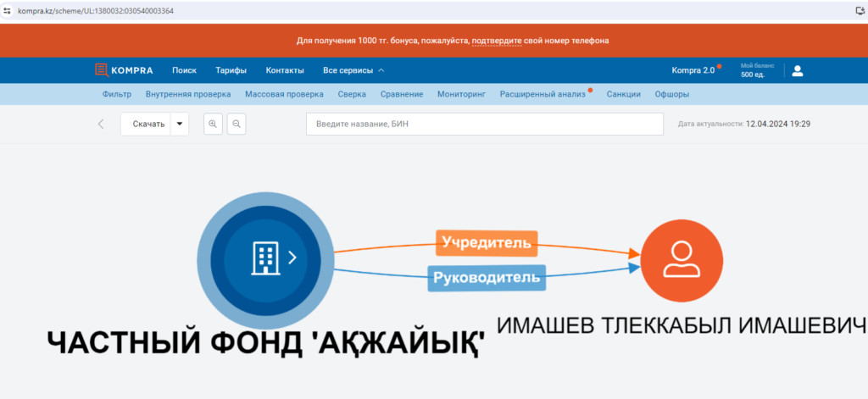Open the Санкции section
This screenshot has width=868, height=399.
623,94
